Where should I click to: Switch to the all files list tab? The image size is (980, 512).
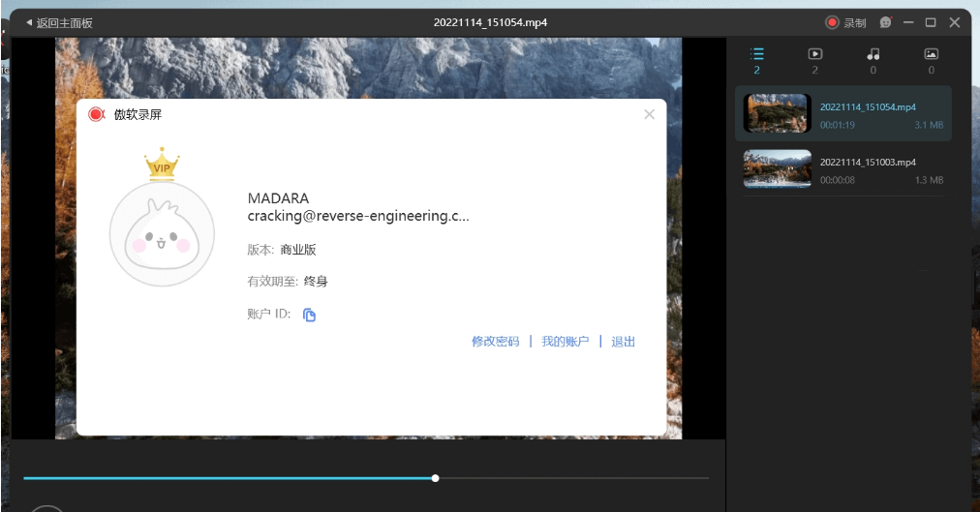(757, 61)
